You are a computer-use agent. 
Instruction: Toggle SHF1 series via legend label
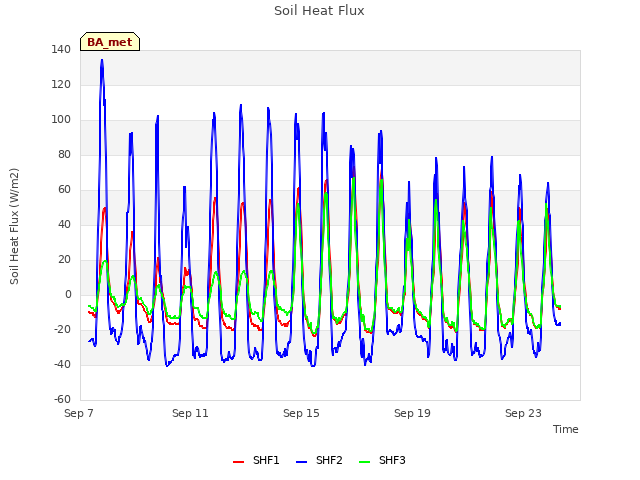266,460
